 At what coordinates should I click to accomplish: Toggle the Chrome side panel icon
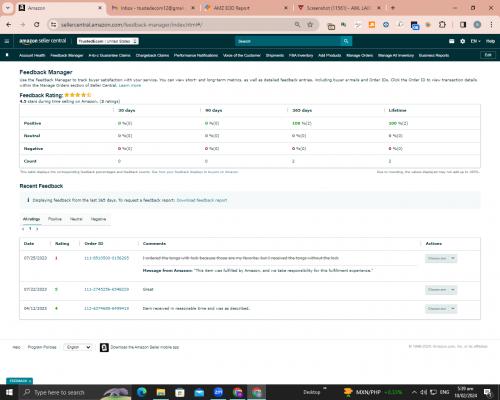click(463, 25)
